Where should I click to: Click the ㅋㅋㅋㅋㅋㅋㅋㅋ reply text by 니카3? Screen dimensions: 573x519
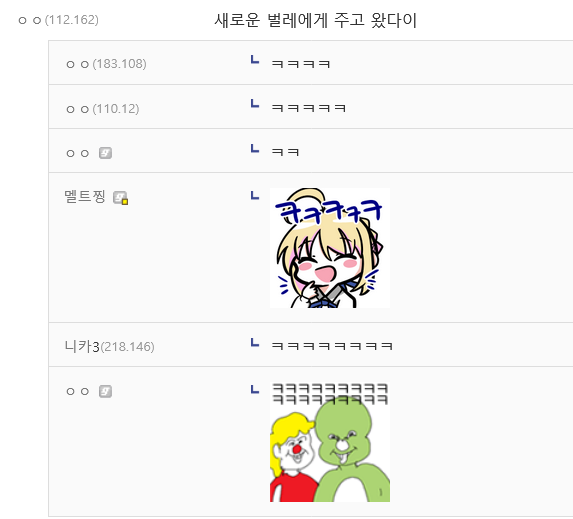332,346
